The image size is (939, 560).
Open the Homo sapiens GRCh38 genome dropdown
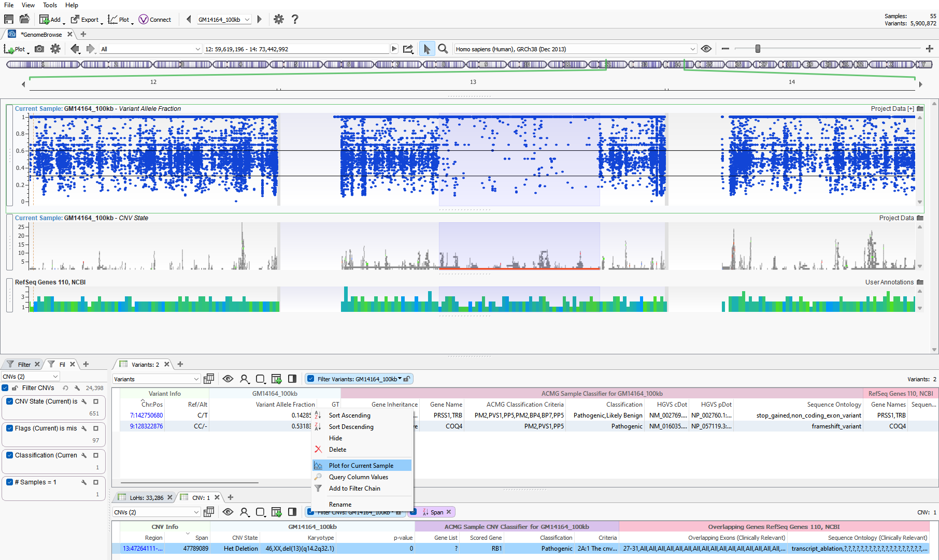pyautogui.click(x=575, y=49)
